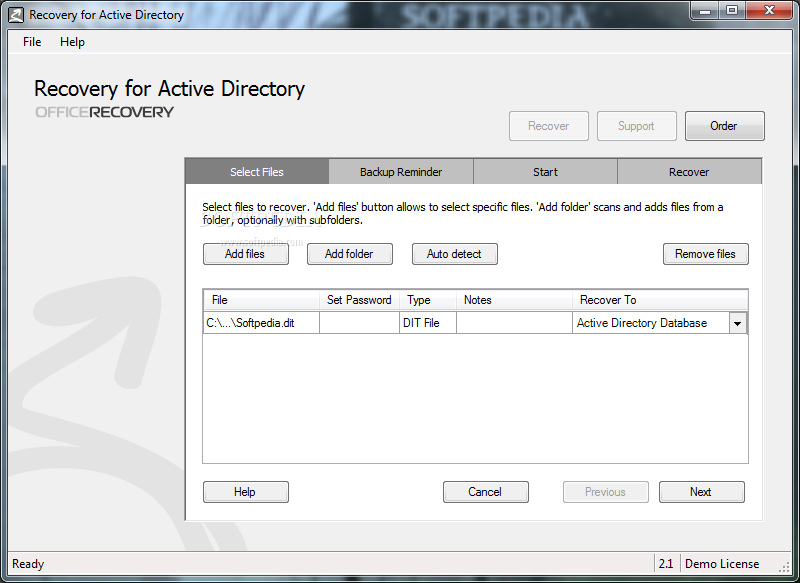This screenshot has width=800, height=583.
Task: Click the Cancel button
Action: pyautogui.click(x=485, y=492)
